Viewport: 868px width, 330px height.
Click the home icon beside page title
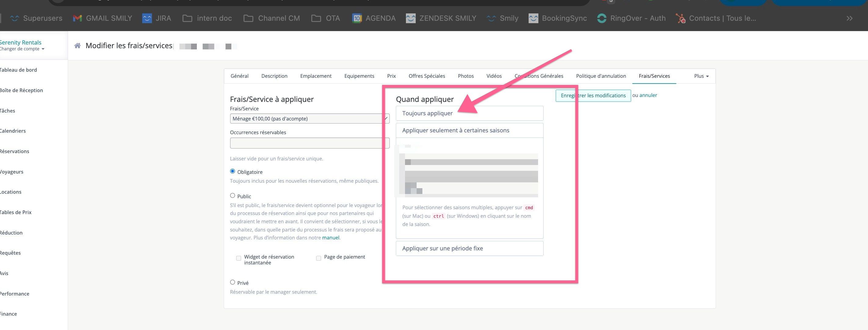[x=78, y=46]
